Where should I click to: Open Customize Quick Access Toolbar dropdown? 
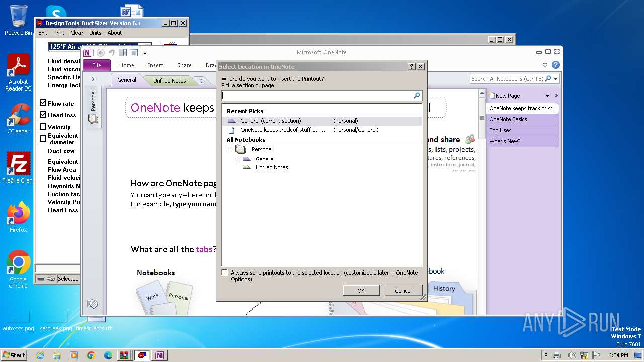click(145, 53)
